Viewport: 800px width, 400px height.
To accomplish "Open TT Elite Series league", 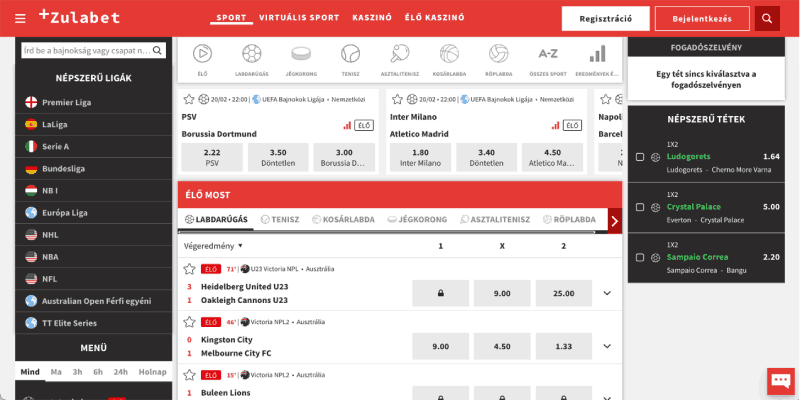I will [x=93, y=323].
